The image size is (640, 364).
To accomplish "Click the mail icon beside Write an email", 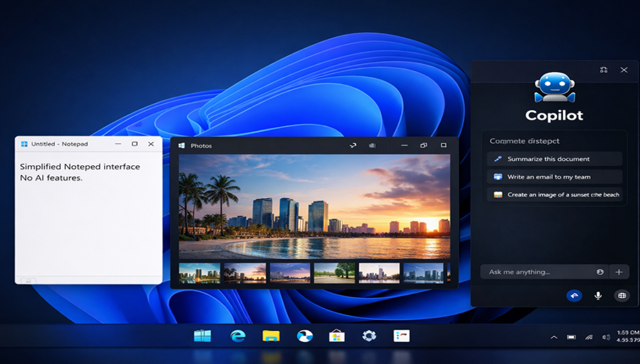I will tap(498, 177).
